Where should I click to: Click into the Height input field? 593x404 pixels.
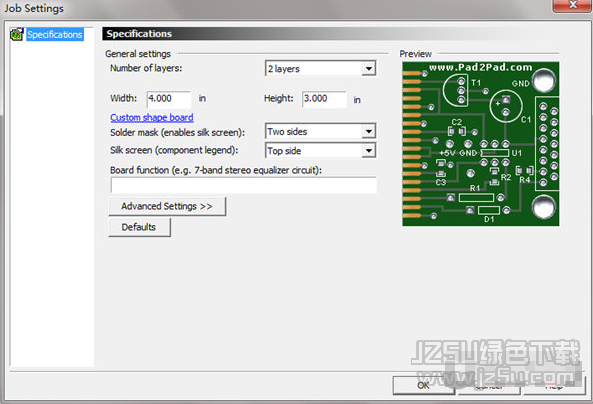click(x=324, y=99)
